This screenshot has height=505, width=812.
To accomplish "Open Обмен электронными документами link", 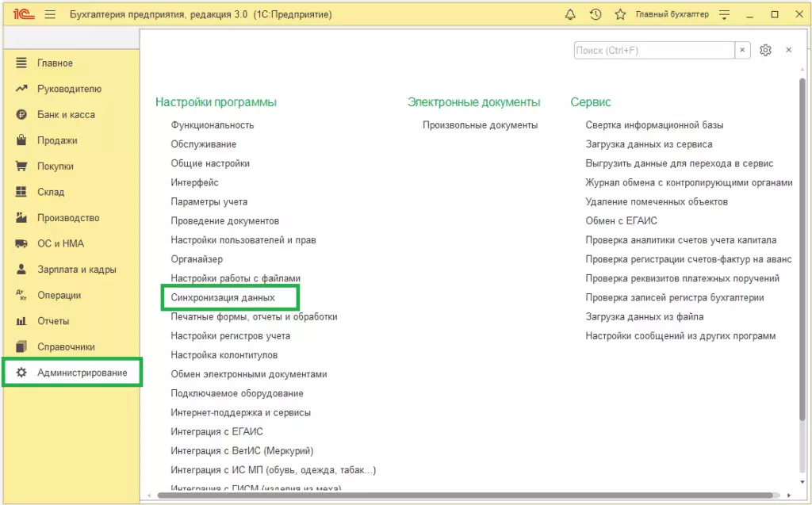I will 249,374.
